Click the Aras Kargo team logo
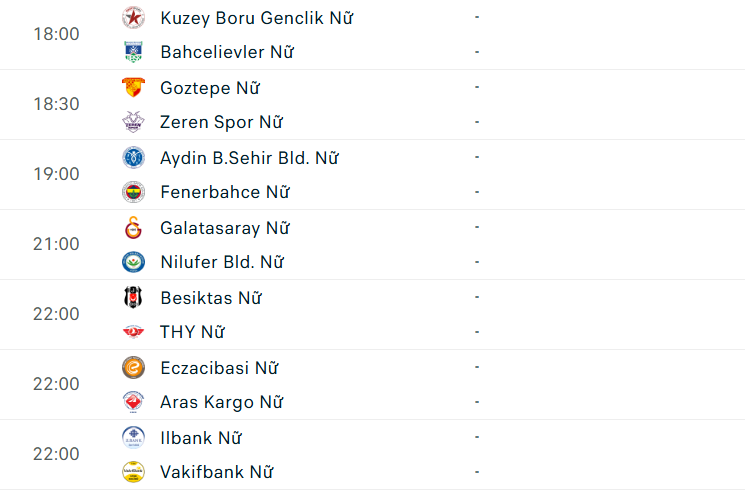 point(133,402)
